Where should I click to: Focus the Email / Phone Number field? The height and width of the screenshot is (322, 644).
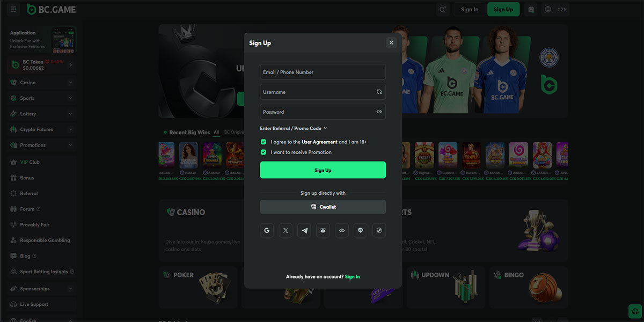click(x=323, y=72)
